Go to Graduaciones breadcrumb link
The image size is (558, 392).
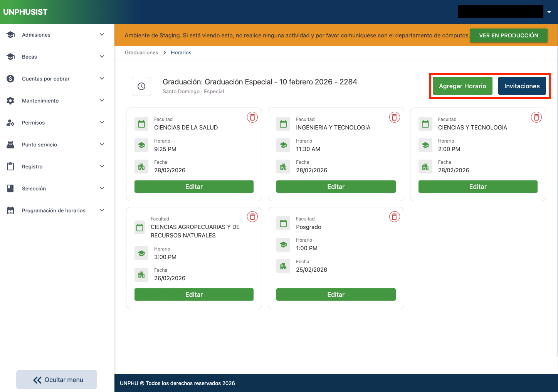tap(141, 52)
